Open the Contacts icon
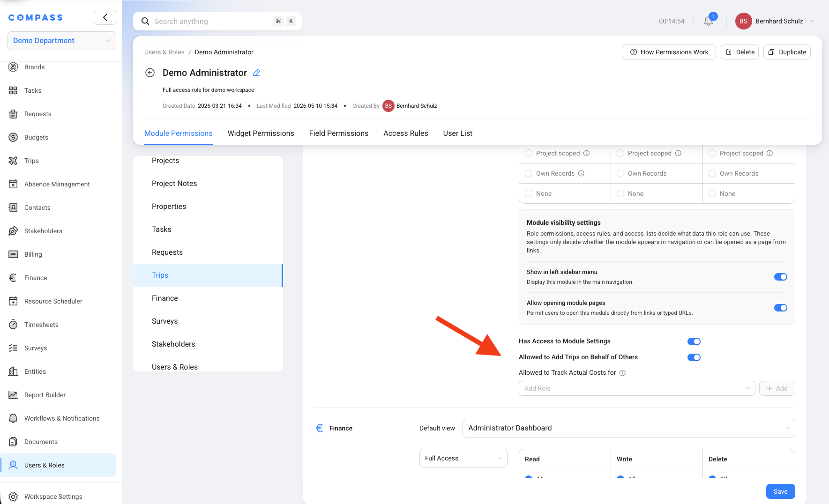 (x=13, y=208)
